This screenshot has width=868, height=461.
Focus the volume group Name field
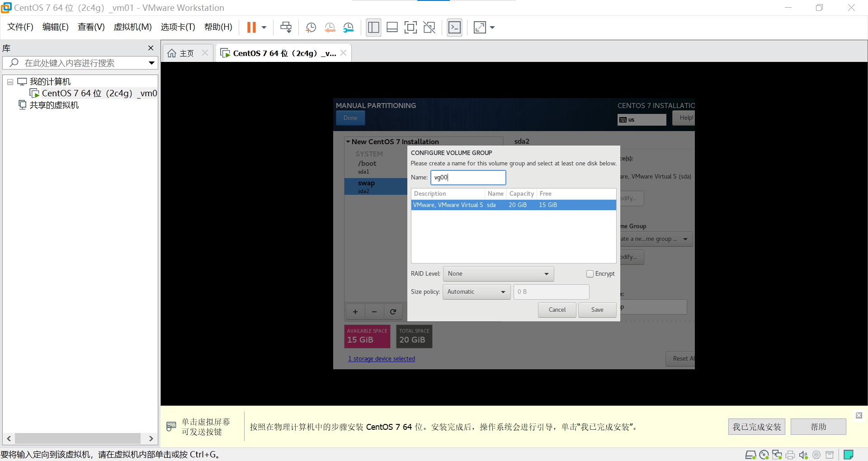coord(468,178)
